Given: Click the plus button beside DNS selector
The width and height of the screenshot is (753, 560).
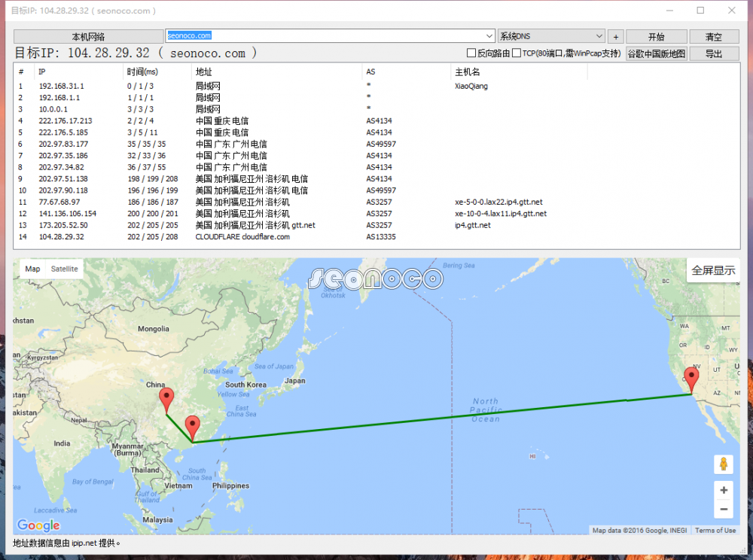Looking at the screenshot, I should [615, 37].
